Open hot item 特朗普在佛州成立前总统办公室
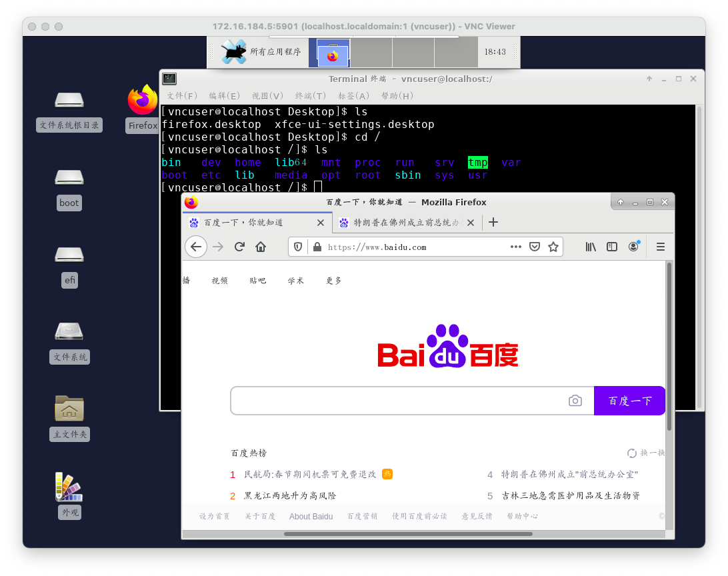Viewport: 728px width, 576px height. [x=570, y=475]
